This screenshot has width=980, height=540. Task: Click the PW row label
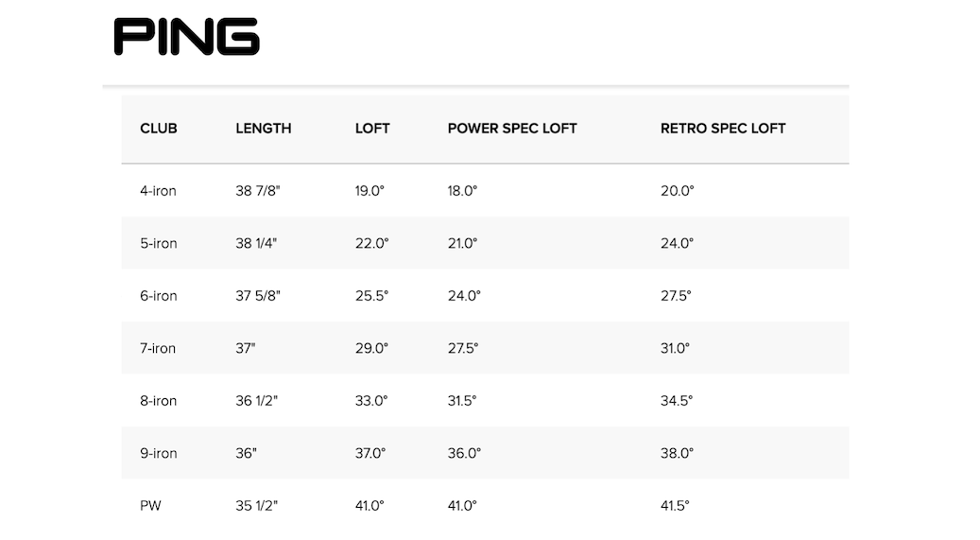pos(150,506)
